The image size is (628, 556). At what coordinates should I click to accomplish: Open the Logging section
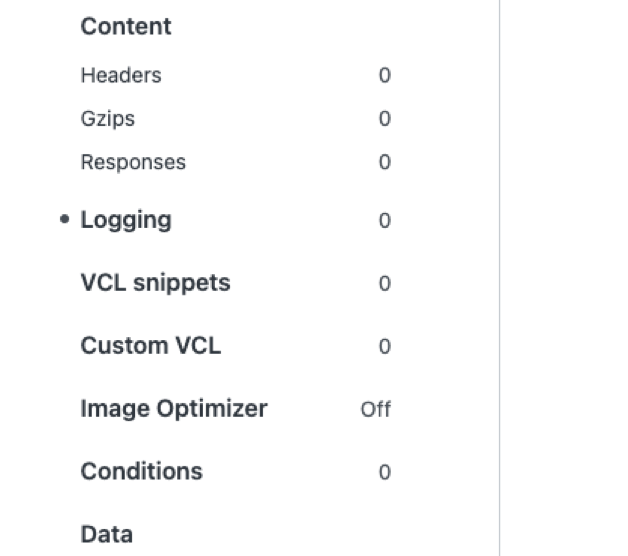click(126, 220)
